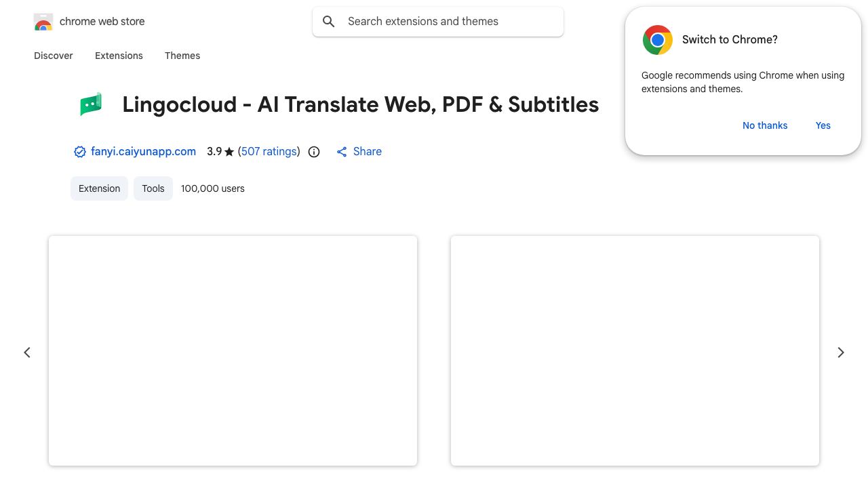Click the chrome web store title text

(x=102, y=22)
